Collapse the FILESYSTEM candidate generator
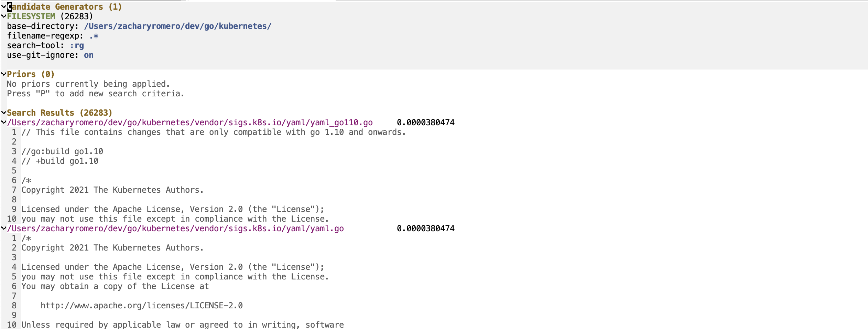868x329 pixels. pyautogui.click(x=4, y=16)
